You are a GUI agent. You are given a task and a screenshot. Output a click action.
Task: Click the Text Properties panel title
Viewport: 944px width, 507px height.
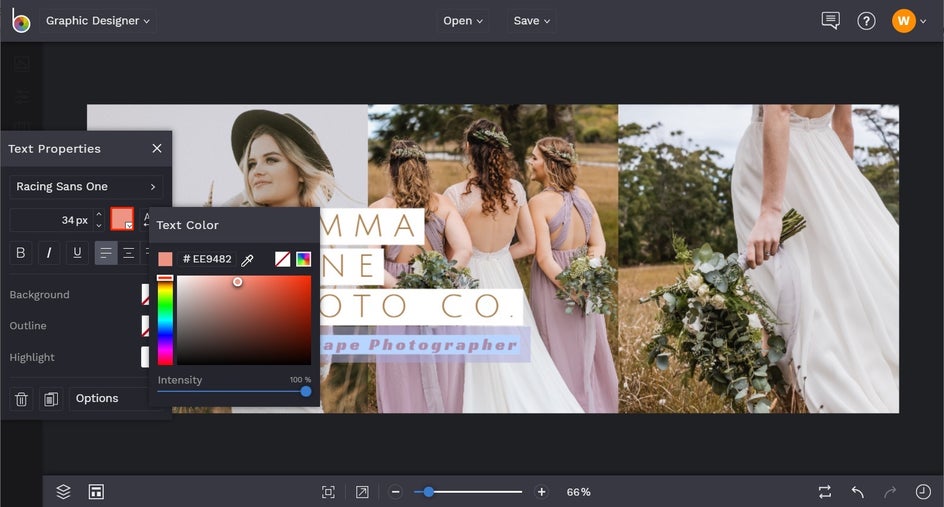pos(54,149)
